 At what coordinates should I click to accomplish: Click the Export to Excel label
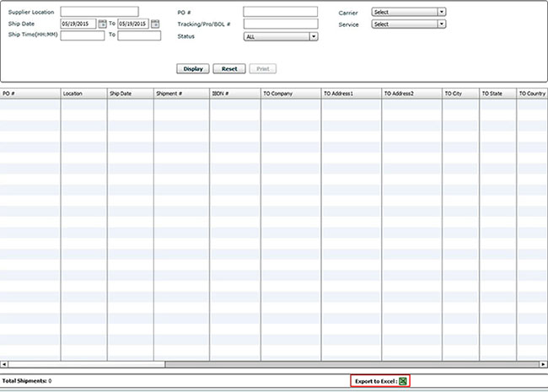click(x=376, y=381)
